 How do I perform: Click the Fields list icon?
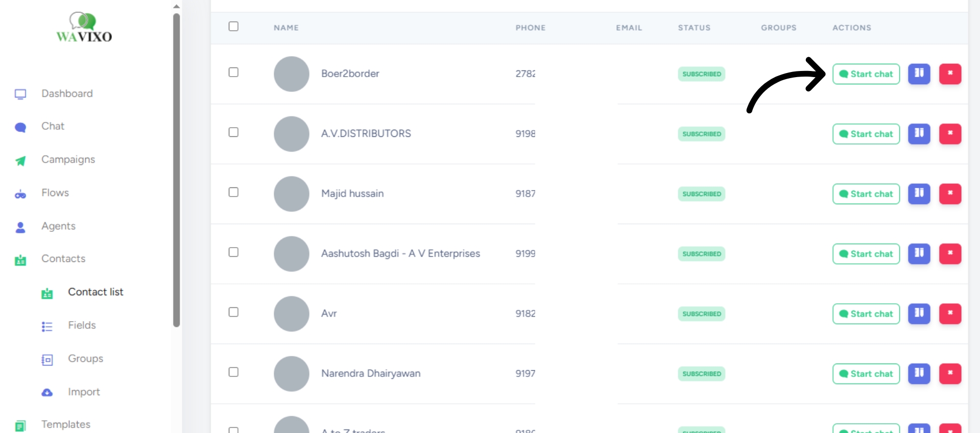(47, 326)
